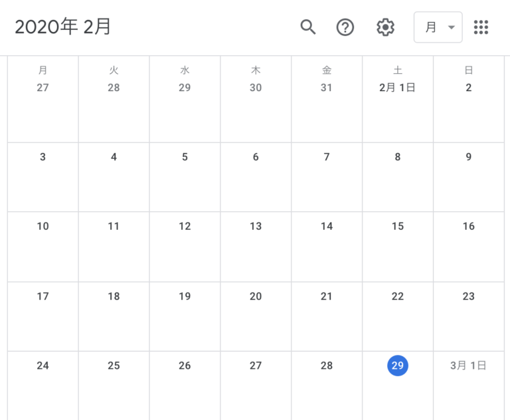Select the day 10 cell
Screen dimensions: 510x420
42,226
